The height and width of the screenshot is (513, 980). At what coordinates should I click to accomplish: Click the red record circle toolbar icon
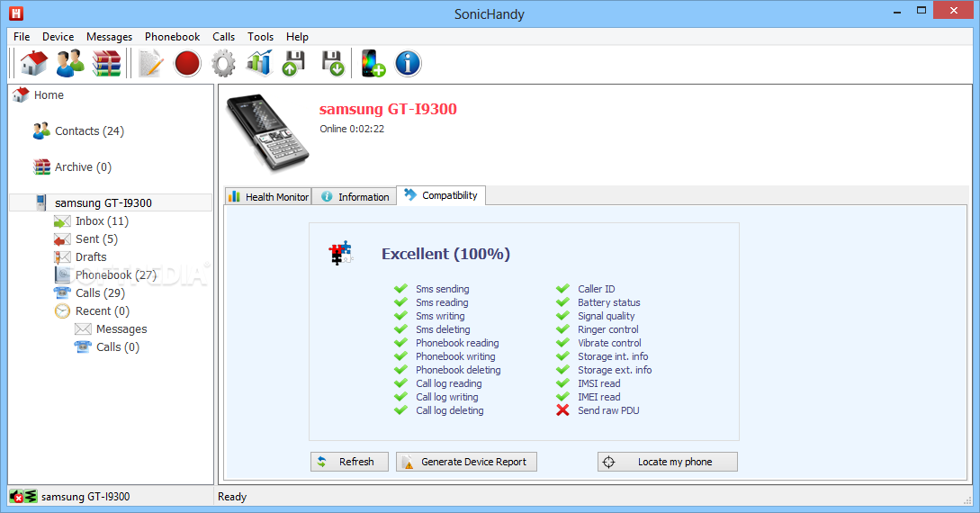[x=187, y=63]
